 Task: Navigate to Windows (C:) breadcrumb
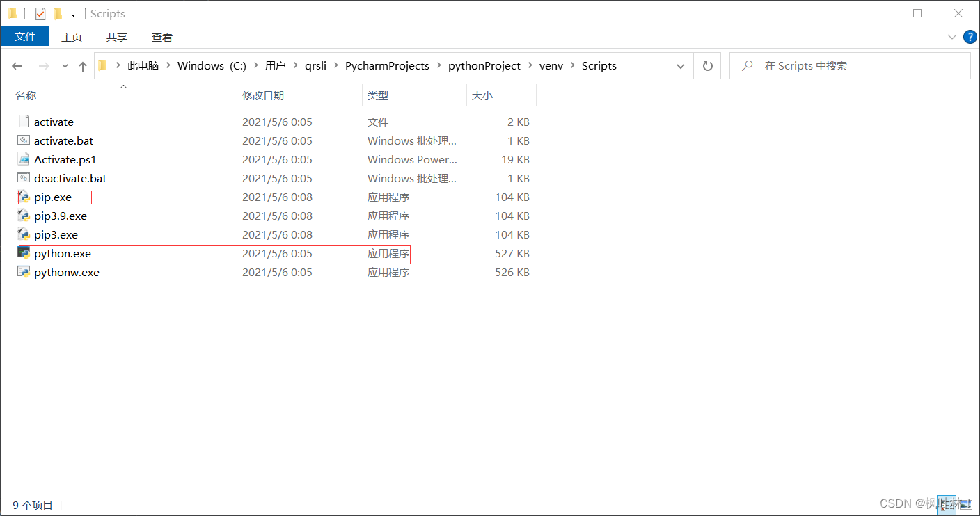click(x=212, y=66)
